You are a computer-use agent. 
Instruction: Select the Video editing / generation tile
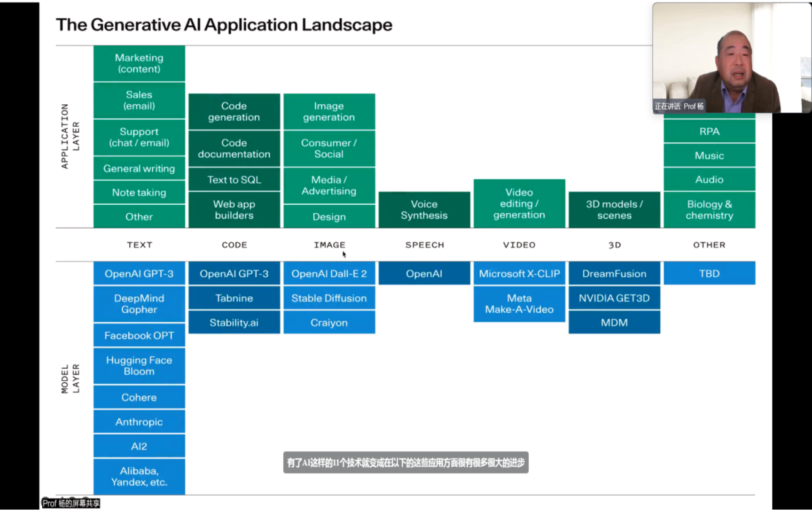[519, 204]
